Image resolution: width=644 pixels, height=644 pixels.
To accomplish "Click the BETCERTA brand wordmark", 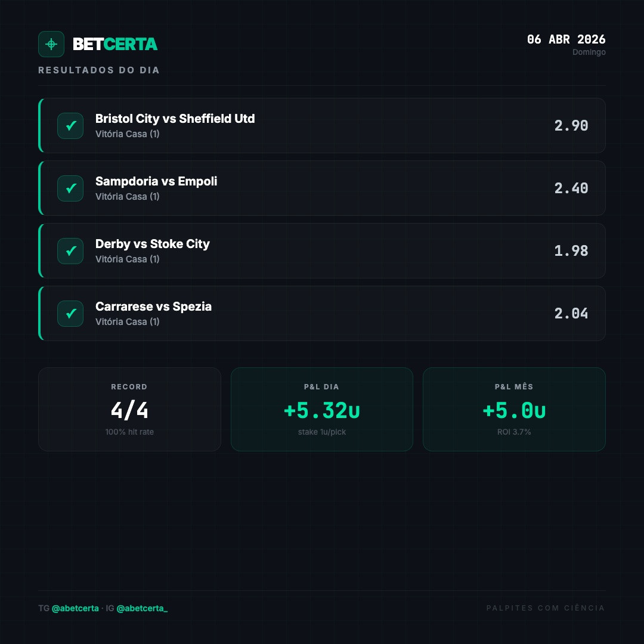I will click(115, 44).
